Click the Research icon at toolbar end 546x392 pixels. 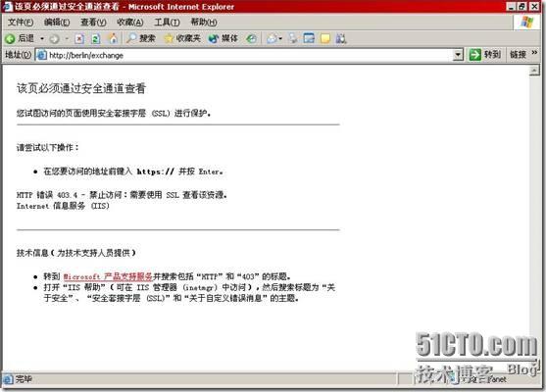click(x=341, y=38)
